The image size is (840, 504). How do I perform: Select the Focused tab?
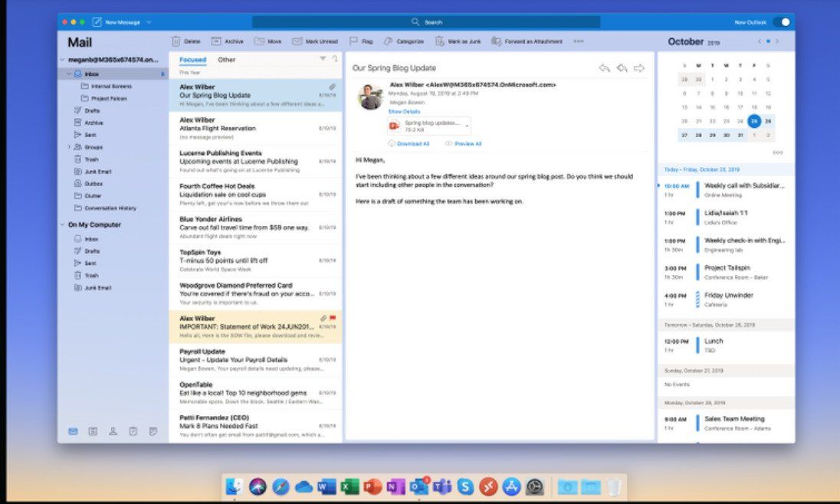point(193,59)
